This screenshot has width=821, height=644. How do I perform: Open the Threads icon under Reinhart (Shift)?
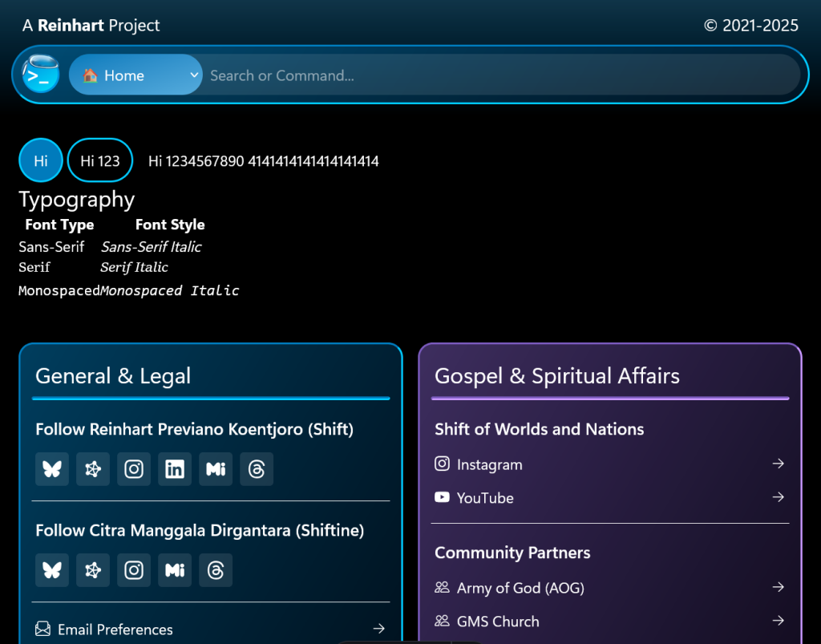[x=257, y=469]
